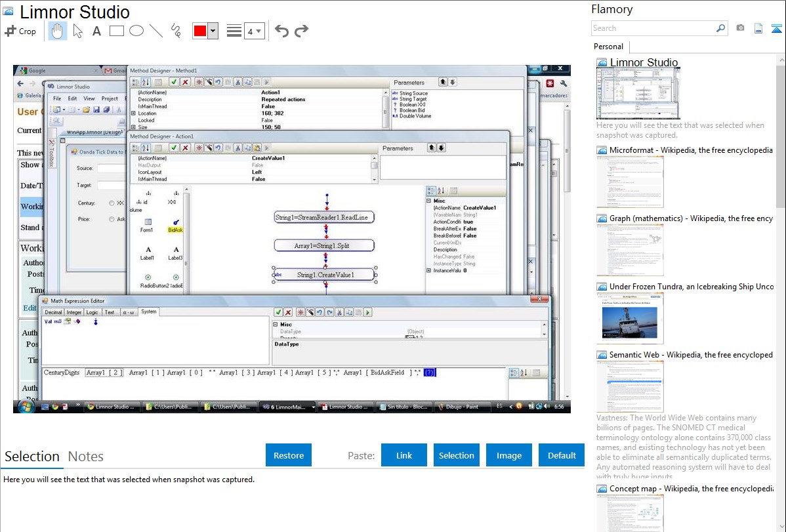The width and height of the screenshot is (786, 532).
Task: Redo the annotation
Action: [x=301, y=31]
